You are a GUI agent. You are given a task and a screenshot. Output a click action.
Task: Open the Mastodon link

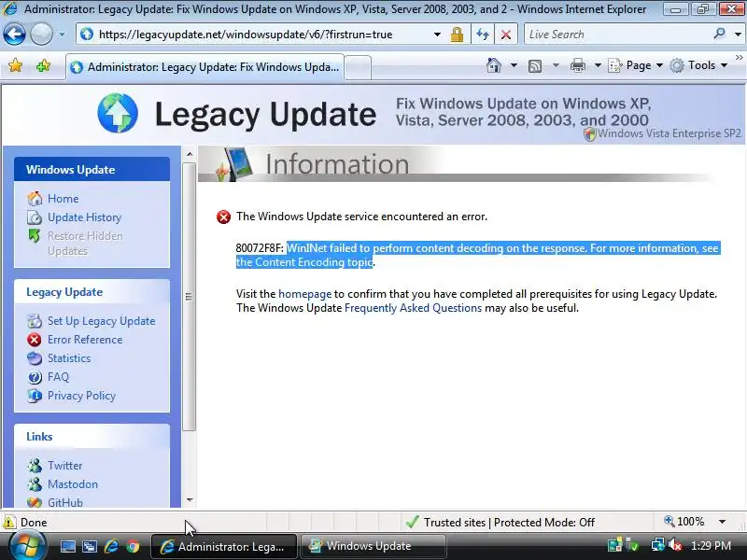(x=73, y=484)
